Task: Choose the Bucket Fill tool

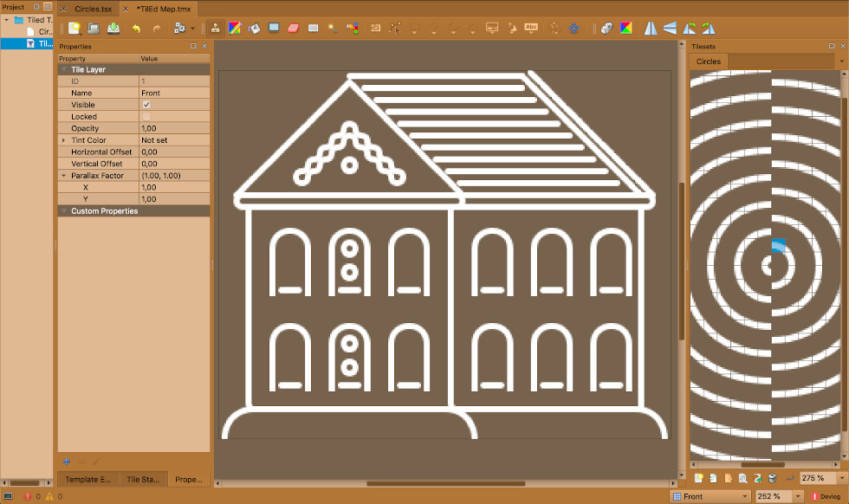Action: [255, 28]
